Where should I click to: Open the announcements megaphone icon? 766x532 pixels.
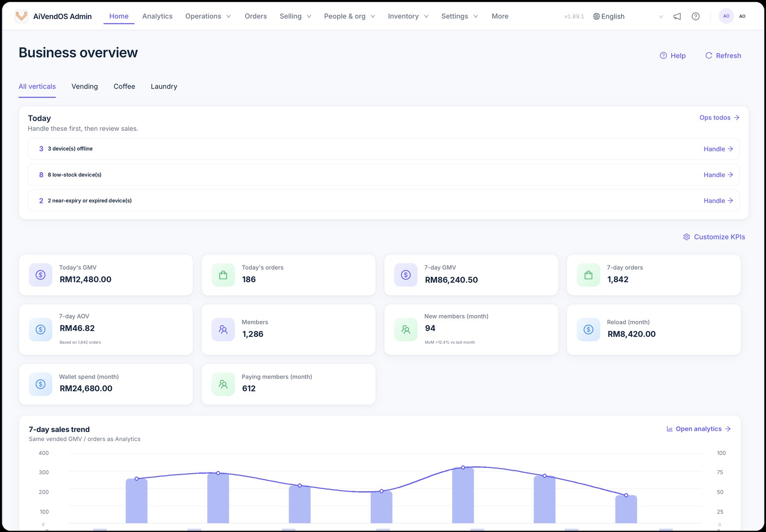pos(677,16)
